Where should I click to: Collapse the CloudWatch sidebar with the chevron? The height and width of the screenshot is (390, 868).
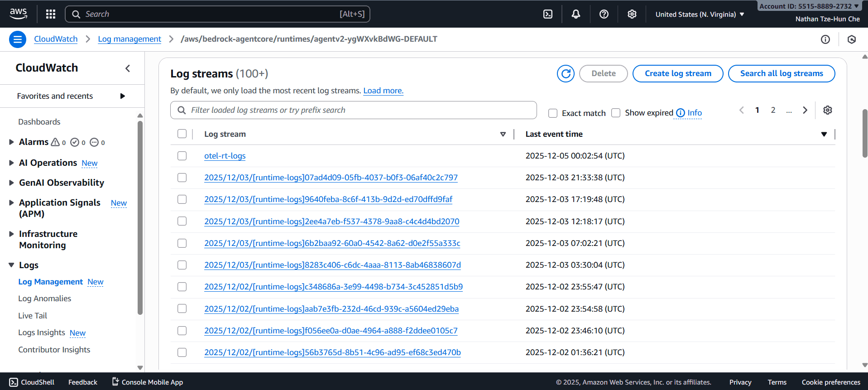click(x=128, y=68)
